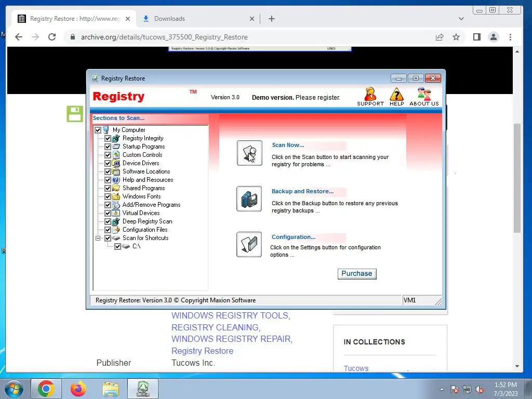Image resolution: width=532 pixels, height=399 pixels.
Task: Uncheck the Device Drivers checkbox
Action: tap(108, 163)
